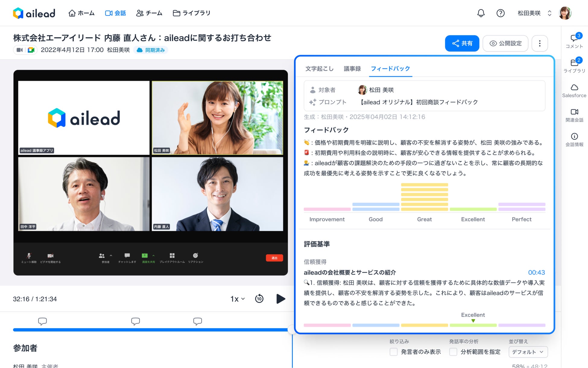
Task: Expand the 1x playback speed dropdown
Action: coord(238,299)
